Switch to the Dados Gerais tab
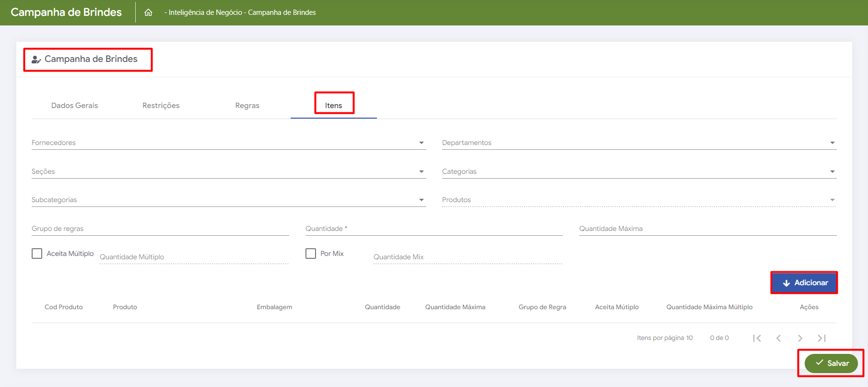The width and height of the screenshot is (868, 387). pos(74,106)
